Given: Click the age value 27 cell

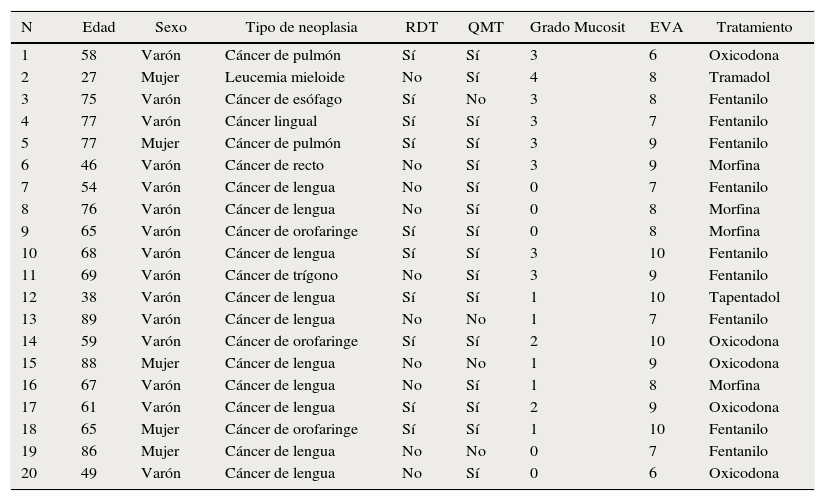Looking at the screenshot, I should 89,77.
